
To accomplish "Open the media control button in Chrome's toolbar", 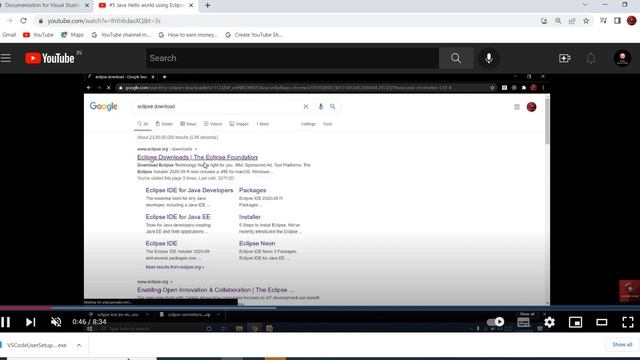I will tap(603, 20).
